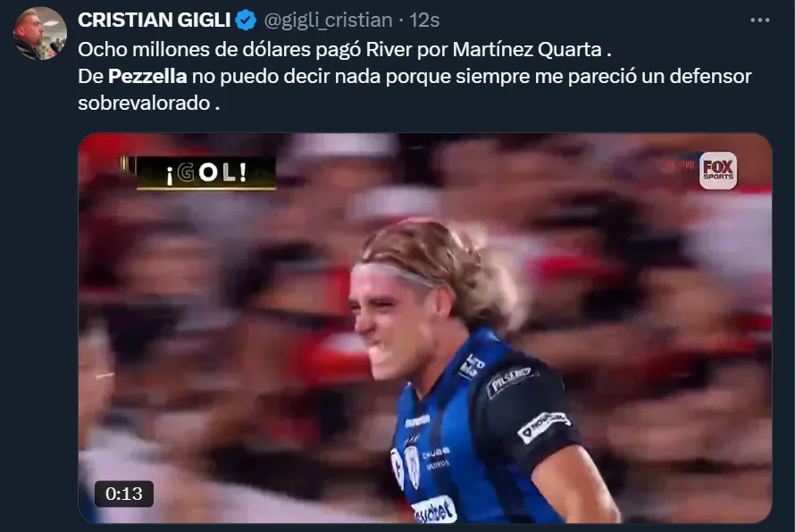Open the tweet's three-dot more options menu

coord(759,21)
